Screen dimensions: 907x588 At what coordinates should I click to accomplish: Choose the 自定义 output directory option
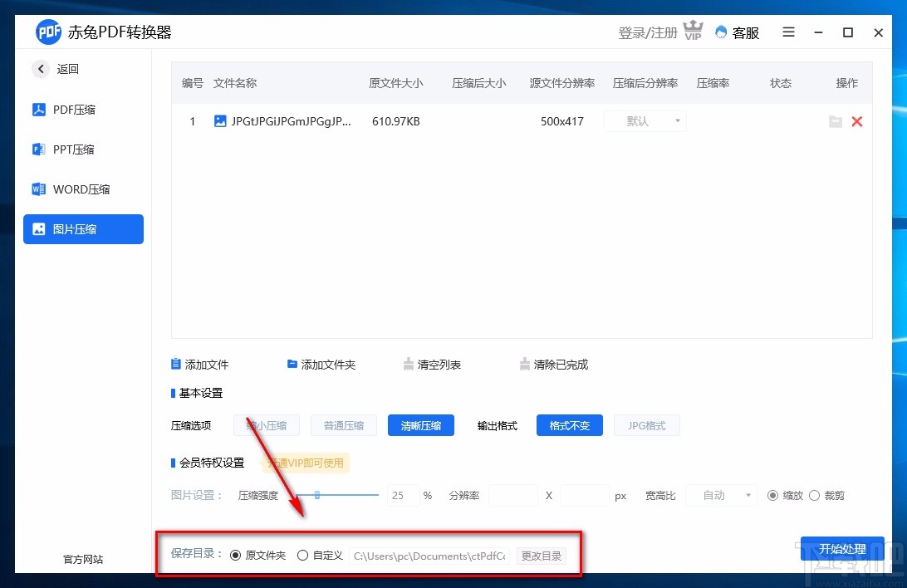(x=303, y=555)
